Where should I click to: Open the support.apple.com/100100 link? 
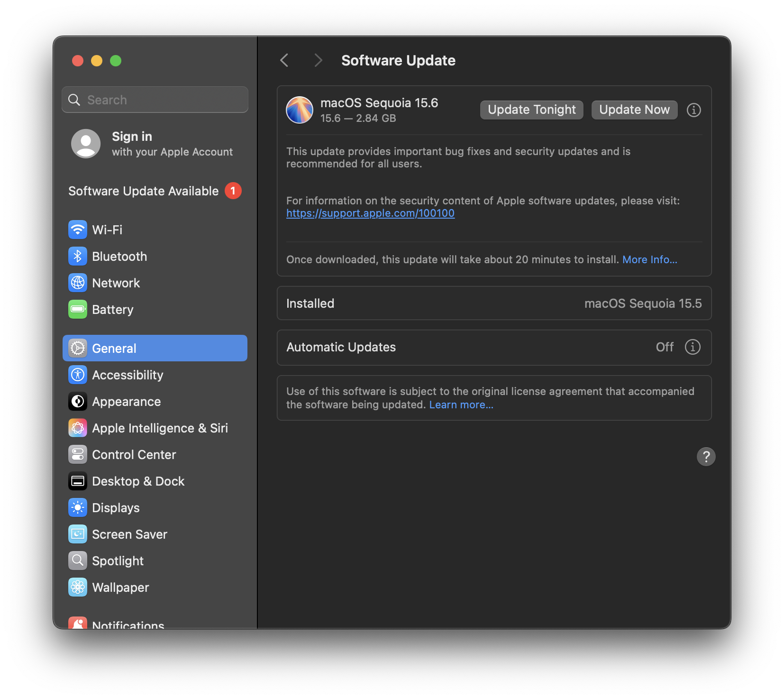[370, 213]
